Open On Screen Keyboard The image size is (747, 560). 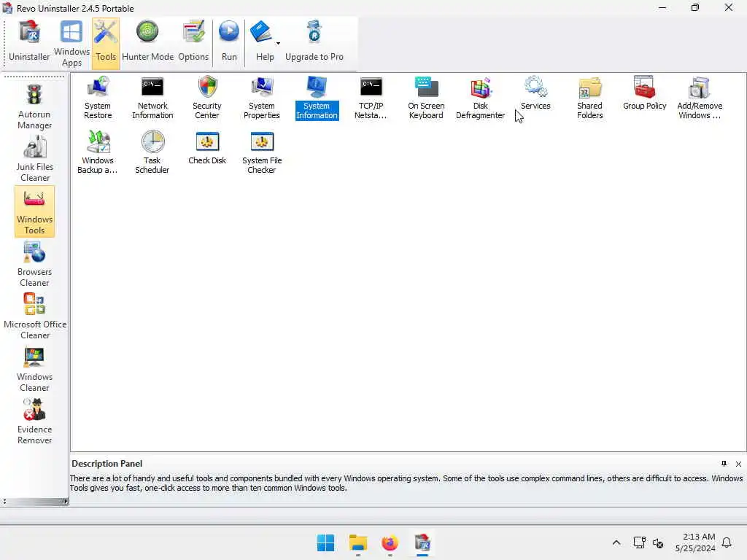pos(426,98)
